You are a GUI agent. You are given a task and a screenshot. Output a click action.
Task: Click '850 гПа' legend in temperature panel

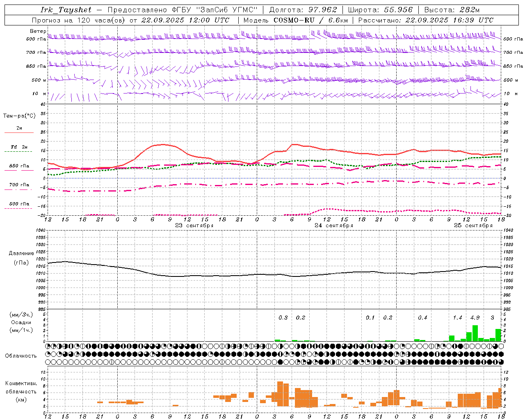(x=19, y=166)
